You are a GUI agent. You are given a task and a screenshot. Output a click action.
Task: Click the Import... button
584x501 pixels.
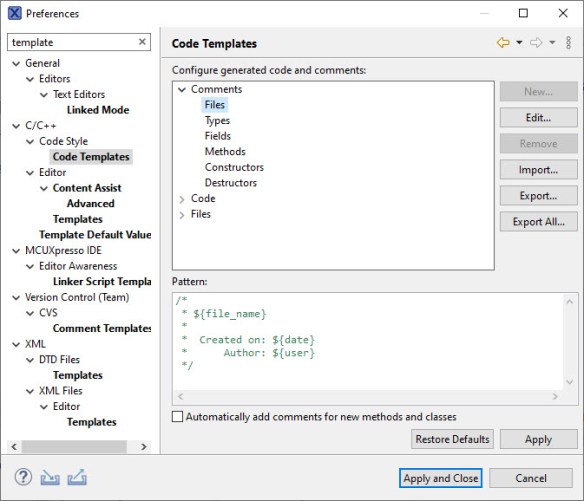pos(539,170)
